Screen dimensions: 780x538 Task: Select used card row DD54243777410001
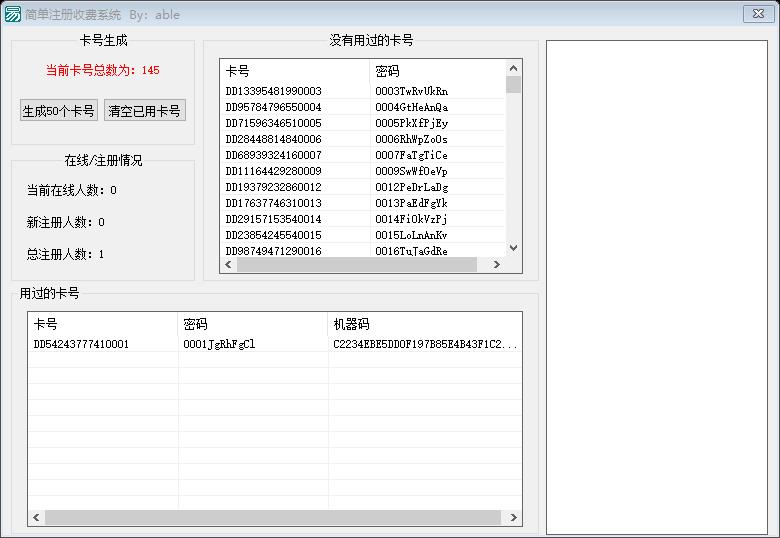click(81, 344)
